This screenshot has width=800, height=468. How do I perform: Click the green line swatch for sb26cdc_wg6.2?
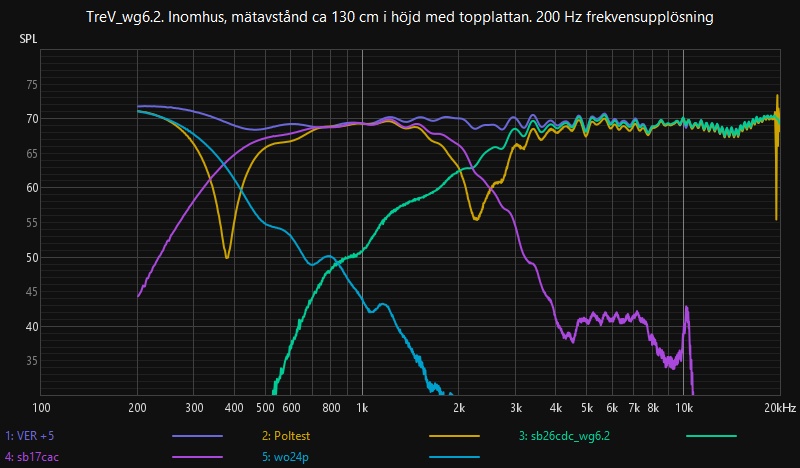(711, 437)
